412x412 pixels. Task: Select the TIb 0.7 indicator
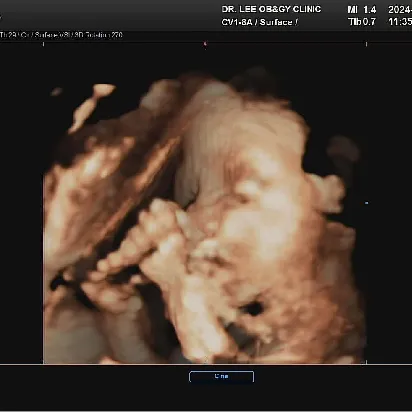(362, 22)
